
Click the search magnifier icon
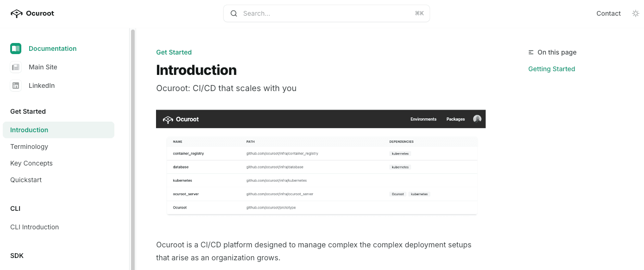[234, 13]
